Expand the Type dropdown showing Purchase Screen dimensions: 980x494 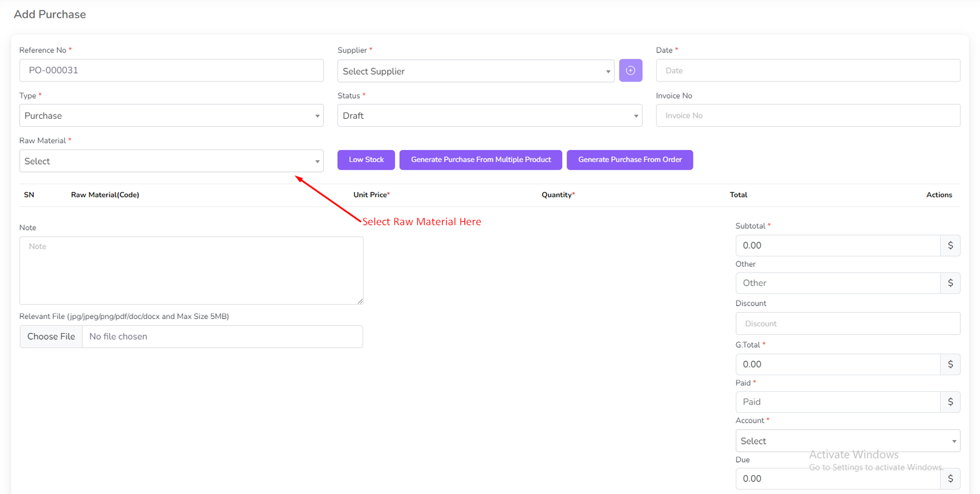[x=171, y=116]
